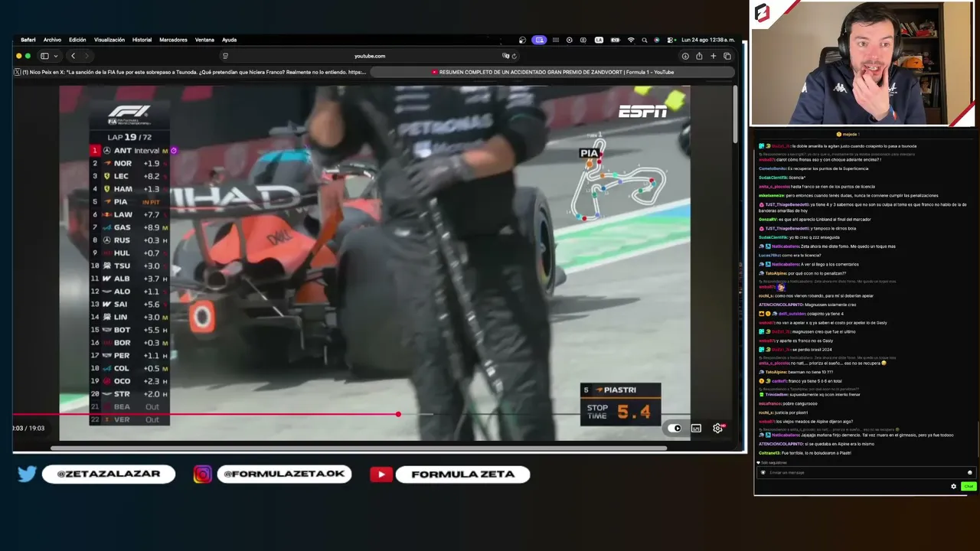The height and width of the screenshot is (551, 980).
Task: Open the Marcadores menu
Action: tap(173, 40)
